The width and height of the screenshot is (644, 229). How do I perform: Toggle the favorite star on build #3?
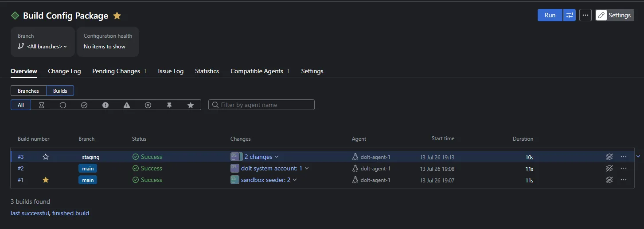45,157
